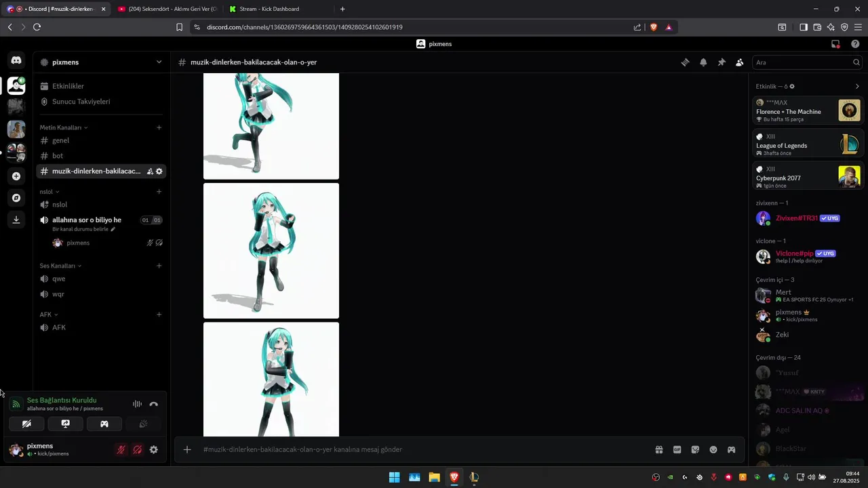Select the genel text channel
Screen dimensions: 868x488
(x=101, y=140)
